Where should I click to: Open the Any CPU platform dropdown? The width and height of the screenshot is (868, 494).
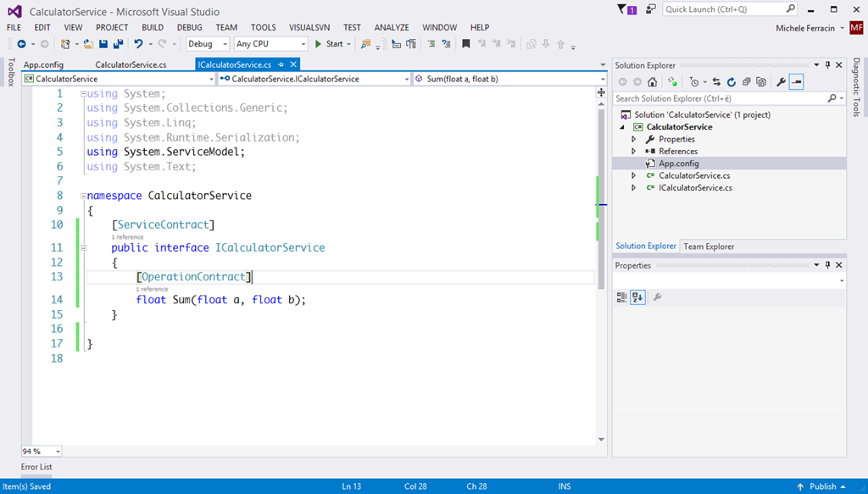click(x=270, y=44)
